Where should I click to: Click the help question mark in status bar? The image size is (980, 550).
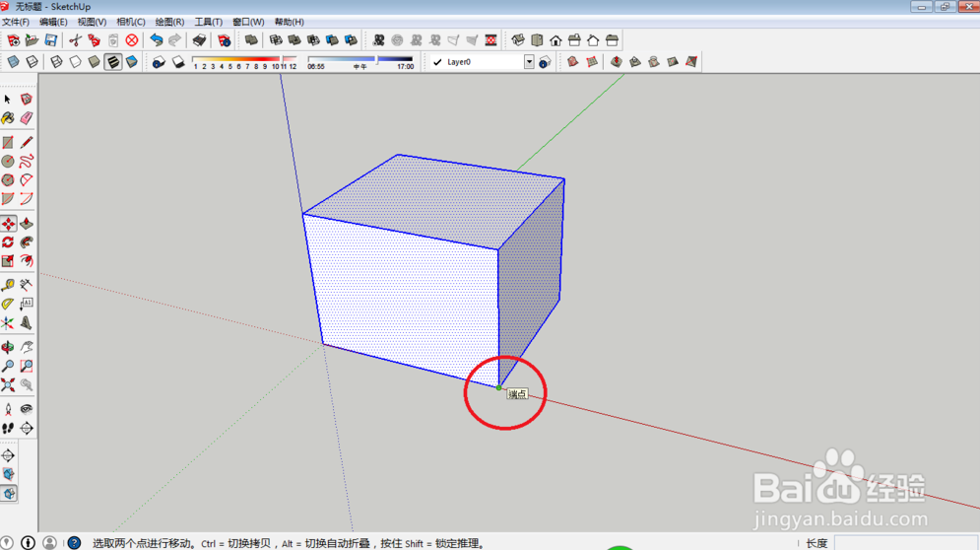pyautogui.click(x=74, y=543)
